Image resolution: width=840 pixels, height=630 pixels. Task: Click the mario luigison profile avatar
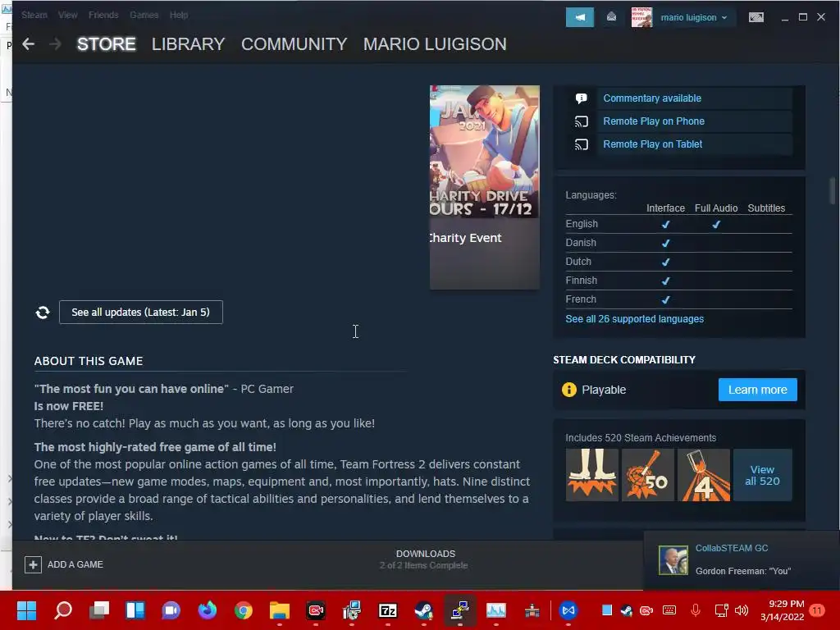coord(641,17)
